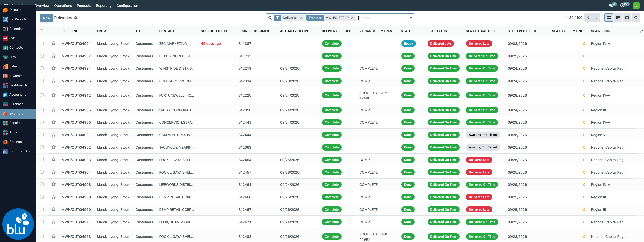This screenshot has width=644, height=242.
Task: Select checkbox for MWH/OUT/04907 row
Action: 42,56
